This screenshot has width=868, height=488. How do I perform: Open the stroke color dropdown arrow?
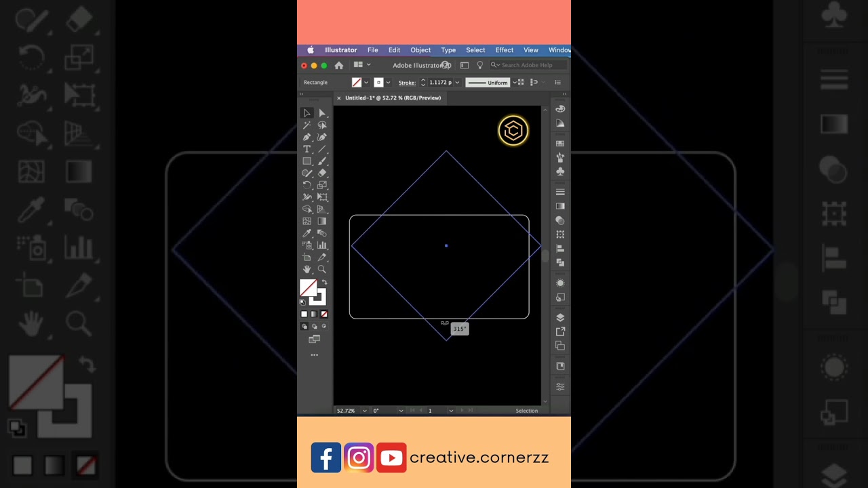(388, 83)
